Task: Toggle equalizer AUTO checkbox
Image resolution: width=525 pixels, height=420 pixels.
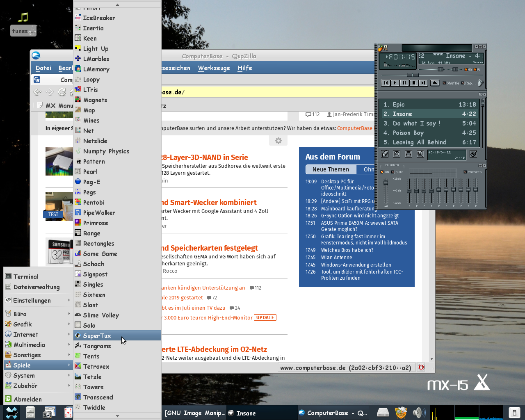Action: click(397, 172)
